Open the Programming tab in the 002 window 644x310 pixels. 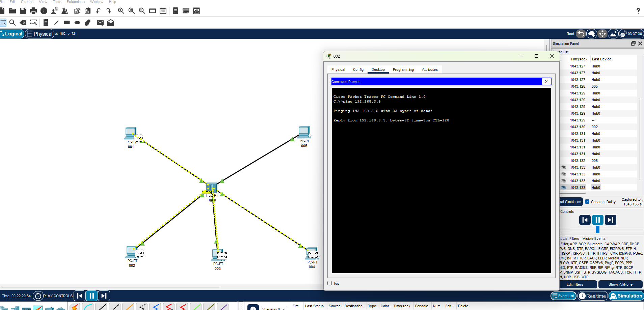(x=403, y=69)
